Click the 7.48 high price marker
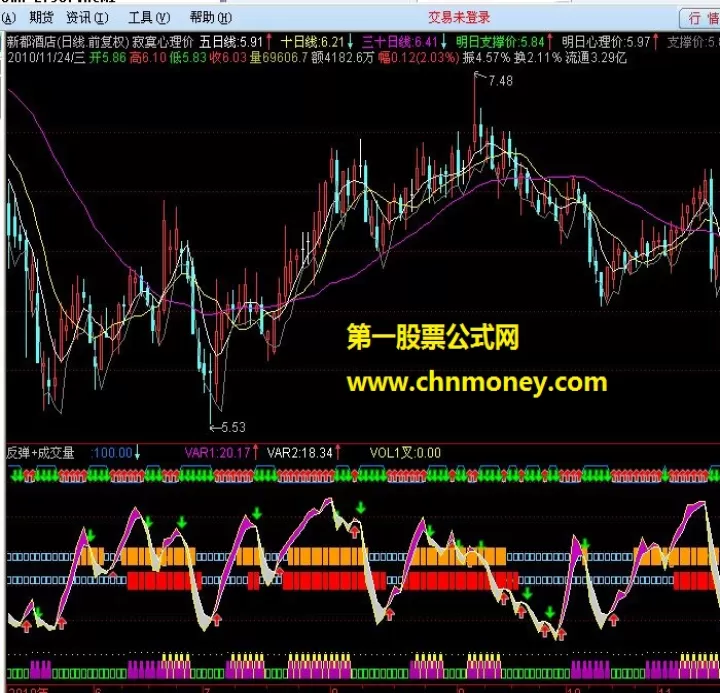The height and width of the screenshot is (693, 720). [x=501, y=81]
